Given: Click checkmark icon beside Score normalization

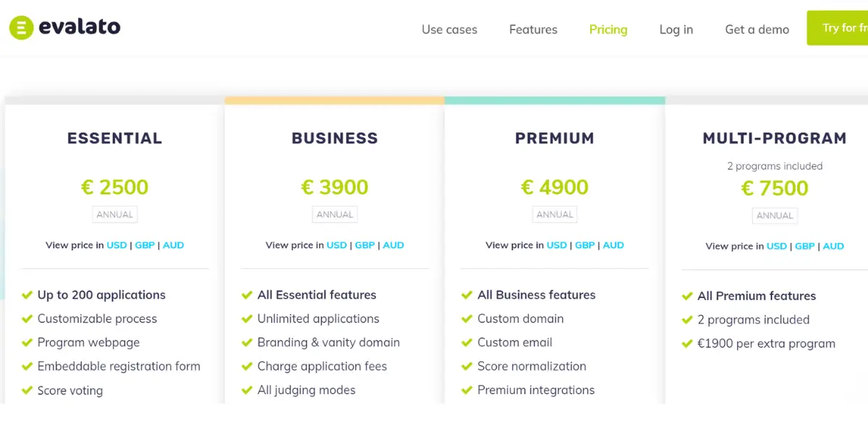Looking at the screenshot, I should (467, 367).
